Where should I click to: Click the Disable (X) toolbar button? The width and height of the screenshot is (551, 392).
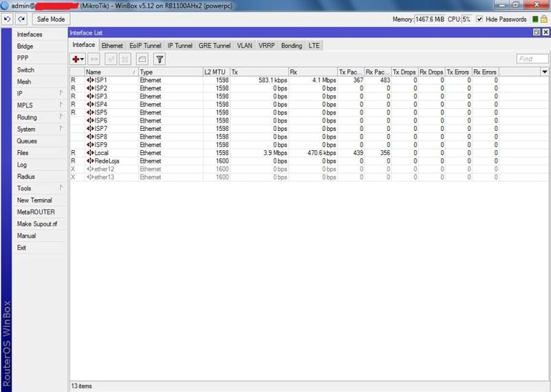tap(125, 59)
